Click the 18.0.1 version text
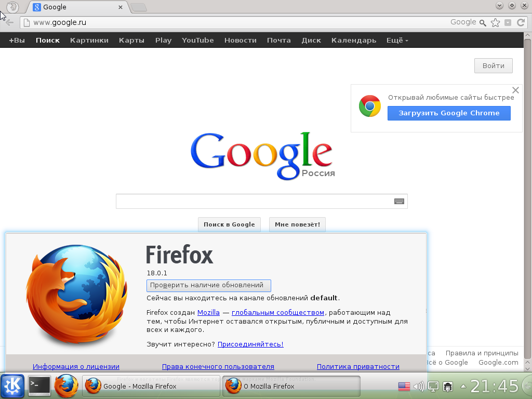The image size is (532, 399). [157, 273]
